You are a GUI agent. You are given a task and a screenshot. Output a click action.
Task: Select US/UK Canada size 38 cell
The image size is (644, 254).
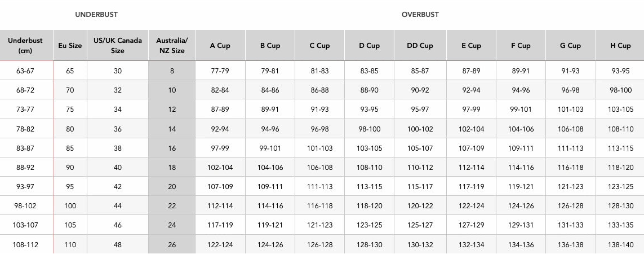(x=117, y=148)
